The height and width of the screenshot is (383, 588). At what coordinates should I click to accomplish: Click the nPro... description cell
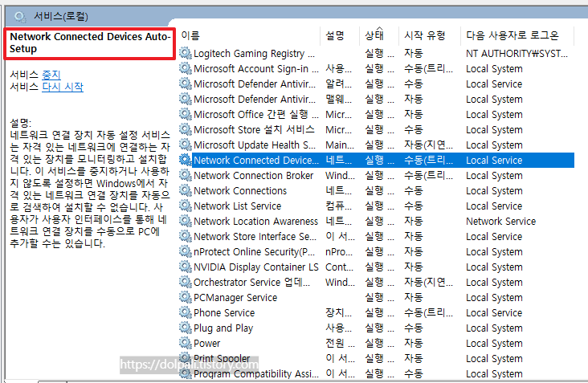coord(339,252)
